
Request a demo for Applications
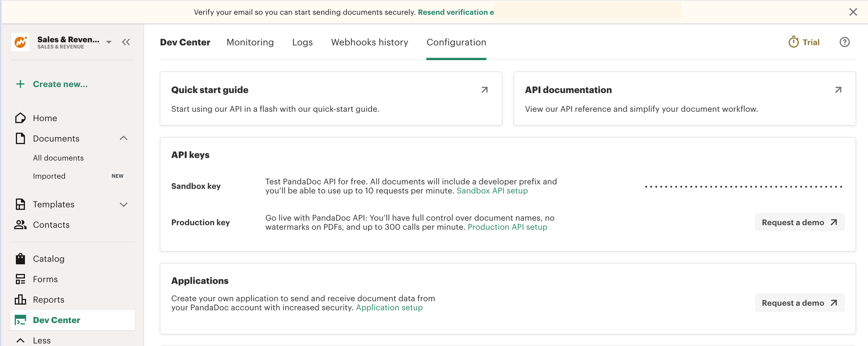(799, 303)
